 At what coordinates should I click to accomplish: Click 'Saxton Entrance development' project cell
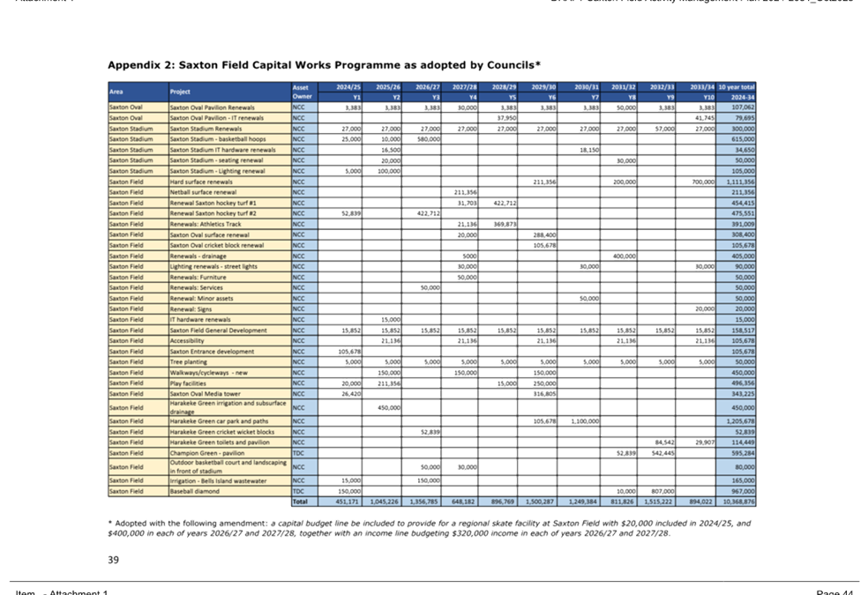click(x=229, y=351)
